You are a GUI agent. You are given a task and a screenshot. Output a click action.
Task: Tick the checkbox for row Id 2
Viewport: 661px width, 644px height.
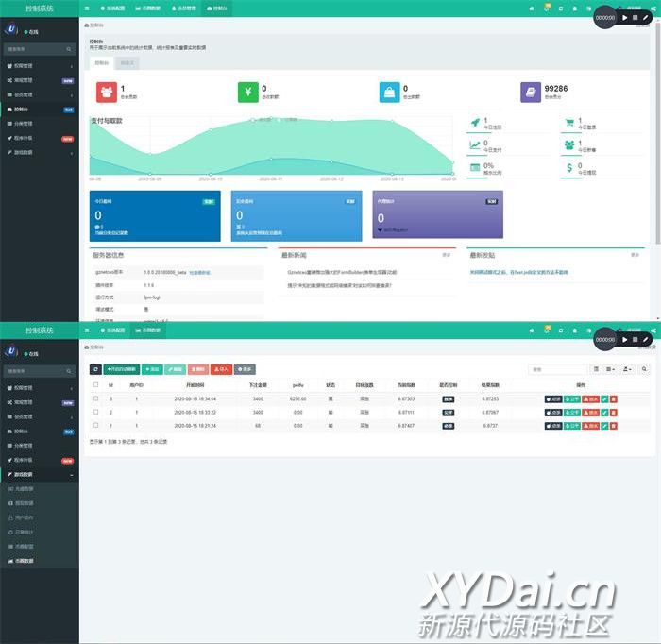coord(96,412)
